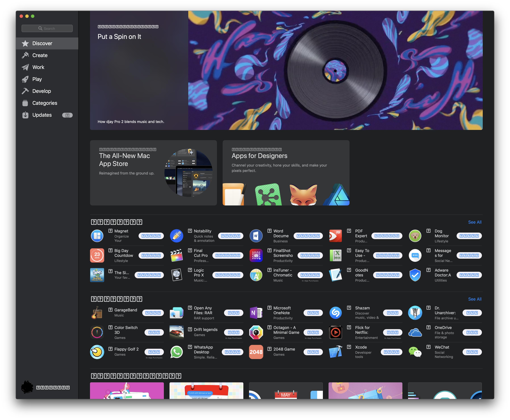Click the get button for Shazam
The width and height of the screenshot is (510, 420).
point(392,313)
